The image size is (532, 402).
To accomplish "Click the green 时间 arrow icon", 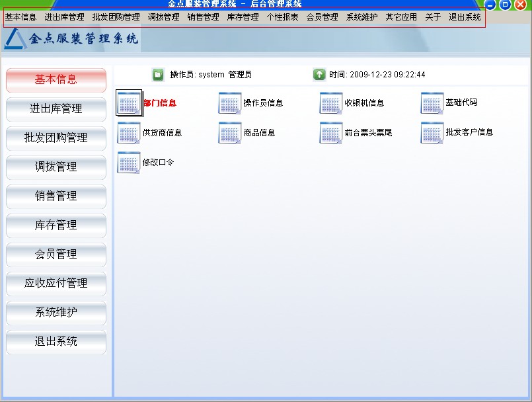I will pos(319,74).
